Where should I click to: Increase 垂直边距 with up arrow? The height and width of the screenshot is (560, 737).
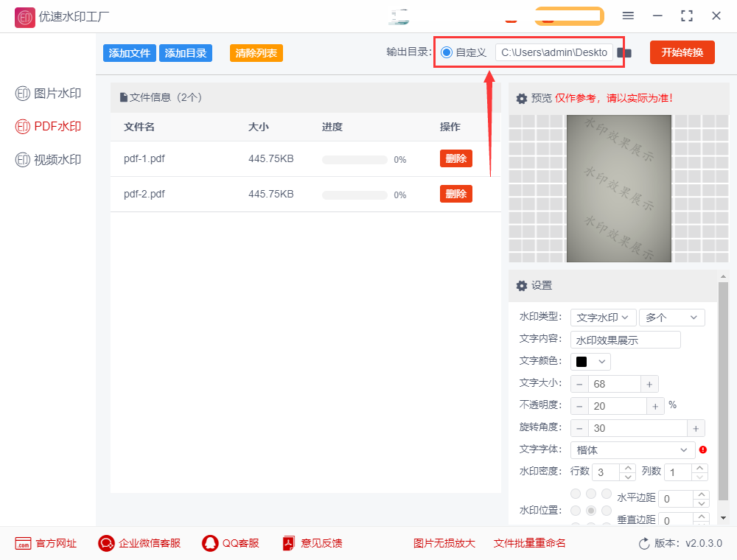[x=702, y=517]
